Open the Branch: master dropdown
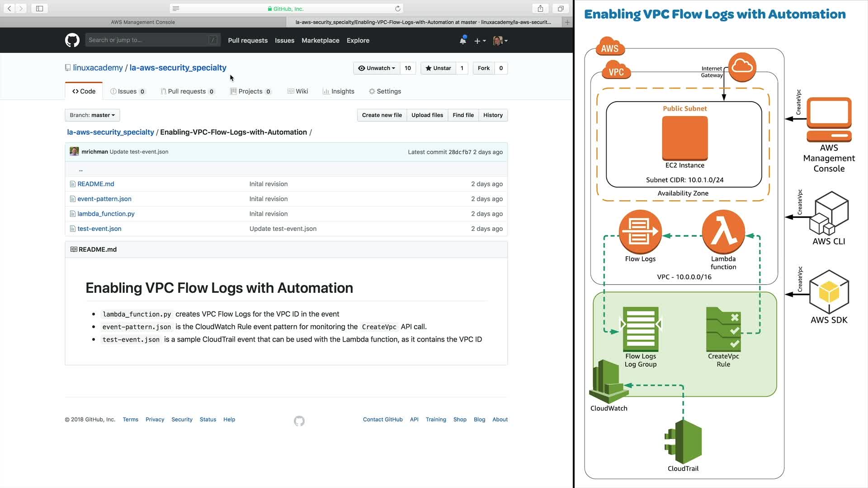Screen dimensions: 868x488 point(92,115)
